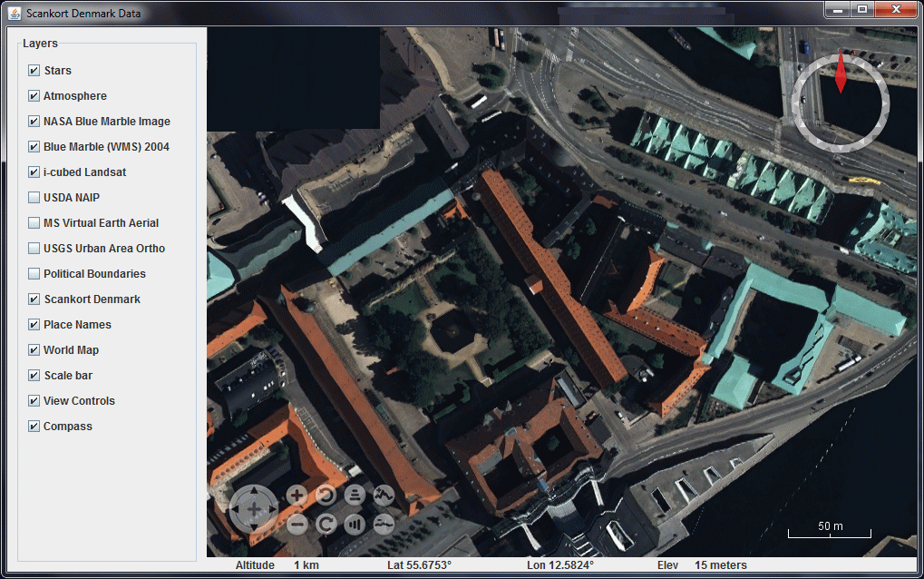Tilt the view downward with the pitch control
The height and width of the screenshot is (579, 924).
[355, 524]
